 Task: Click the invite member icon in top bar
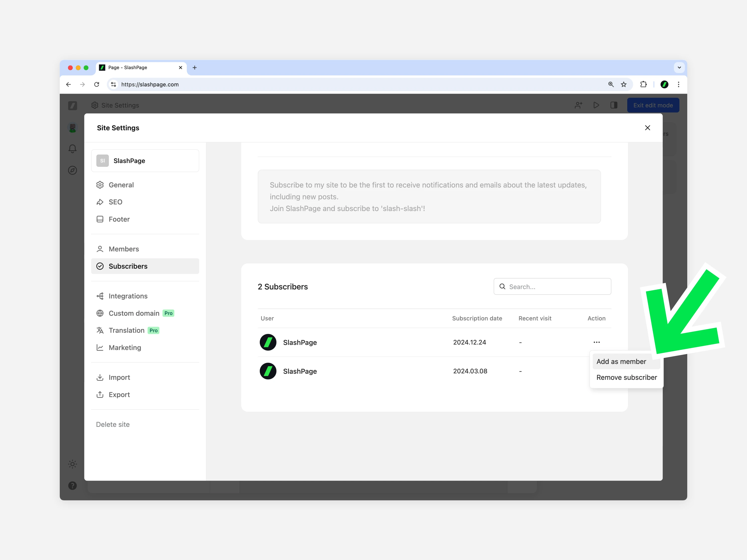[x=578, y=105]
